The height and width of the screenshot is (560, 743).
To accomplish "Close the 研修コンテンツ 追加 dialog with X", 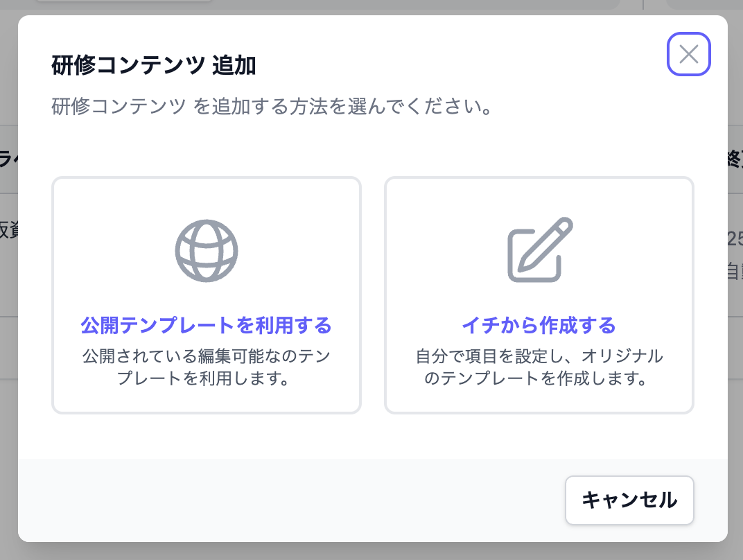I will coord(688,54).
